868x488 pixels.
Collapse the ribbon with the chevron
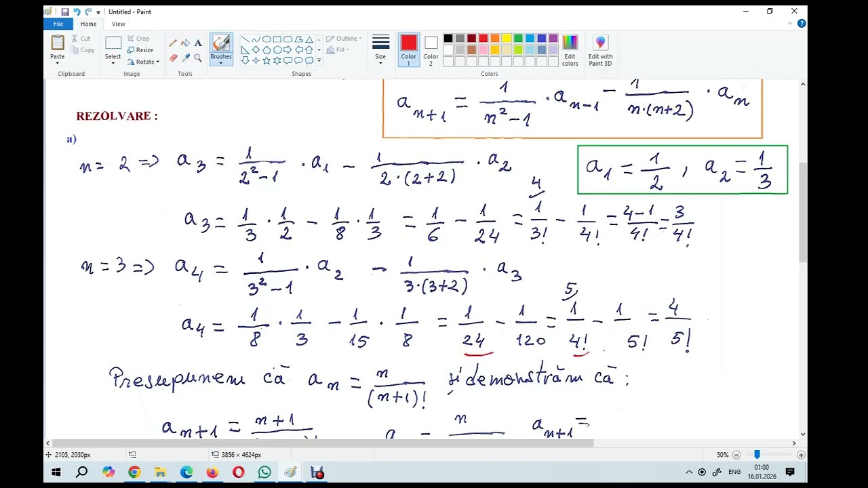790,24
